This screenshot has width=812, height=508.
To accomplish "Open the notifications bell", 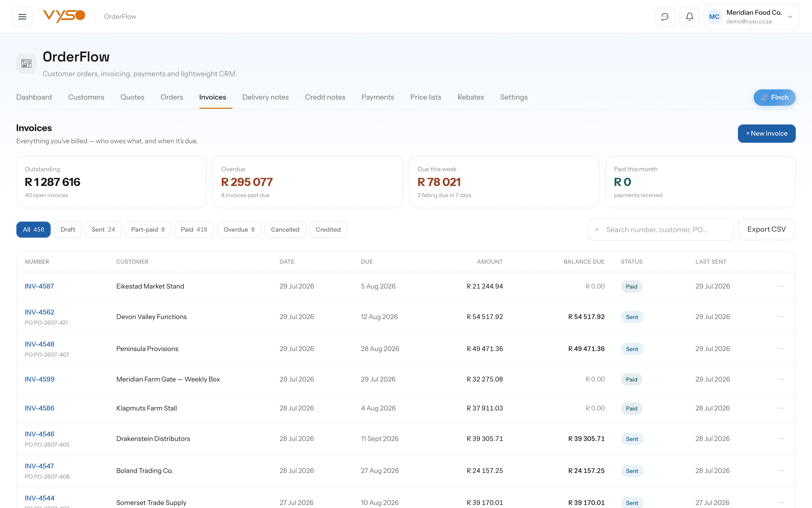I will click(x=689, y=17).
